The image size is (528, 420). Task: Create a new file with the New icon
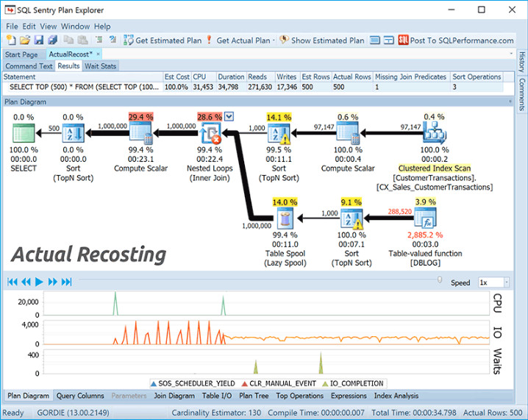(x=11, y=40)
